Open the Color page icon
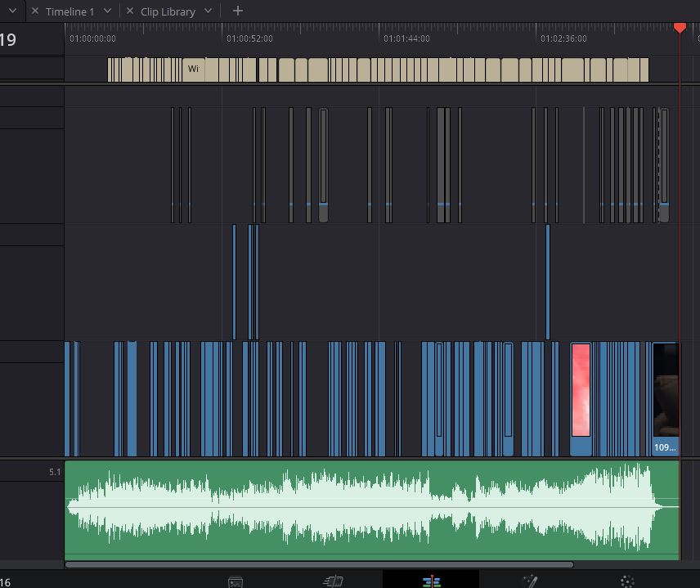 [x=627, y=581]
